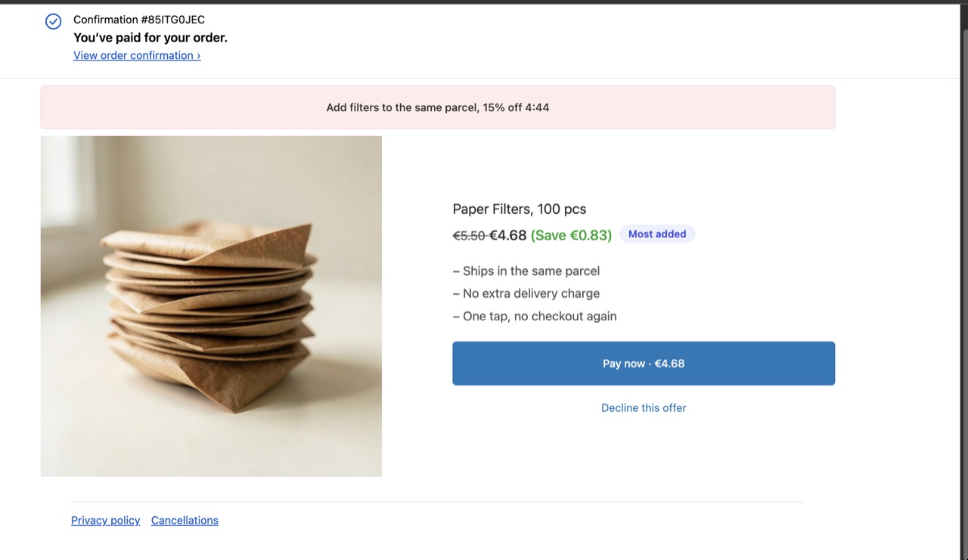Click the struck-through €5.50 price
The width and height of the screenshot is (968, 560).
[x=469, y=236]
